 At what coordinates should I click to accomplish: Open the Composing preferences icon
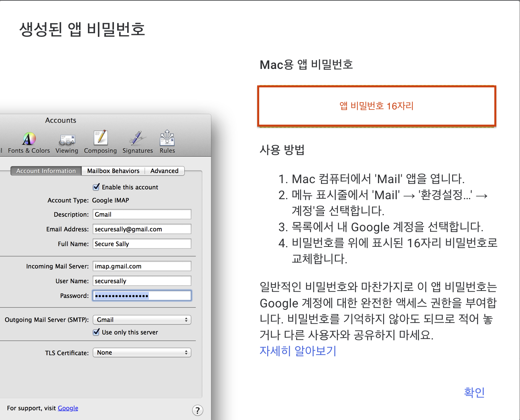point(100,142)
